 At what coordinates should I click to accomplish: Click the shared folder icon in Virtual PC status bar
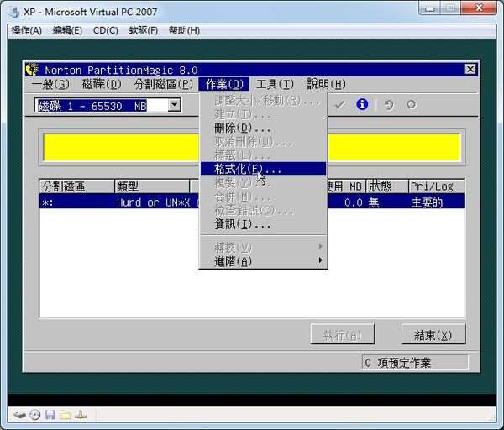pos(66,415)
